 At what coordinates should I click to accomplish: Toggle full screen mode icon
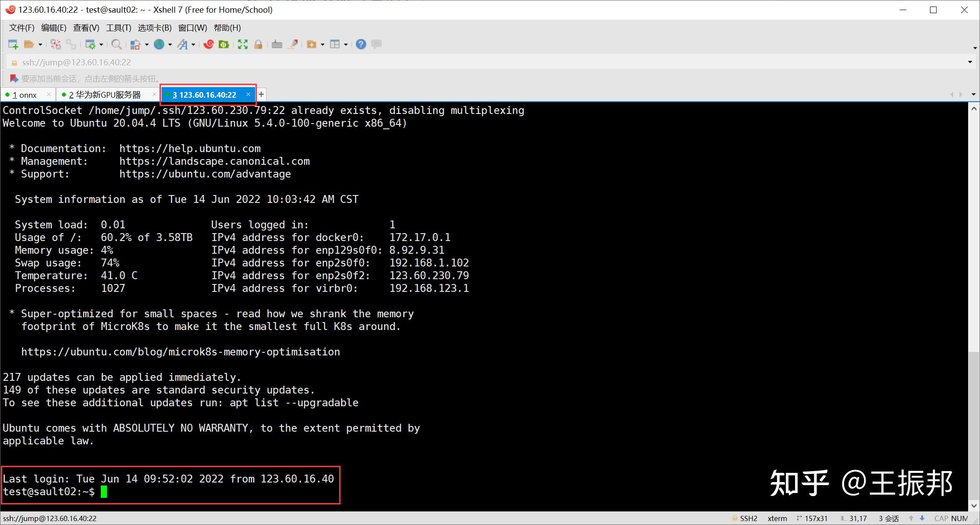coord(242,44)
